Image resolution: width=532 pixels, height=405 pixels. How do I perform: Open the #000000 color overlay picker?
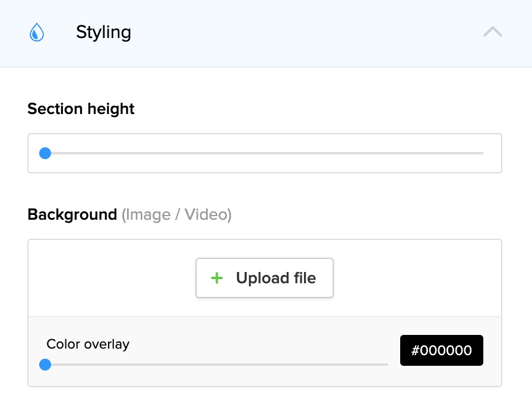tap(441, 350)
